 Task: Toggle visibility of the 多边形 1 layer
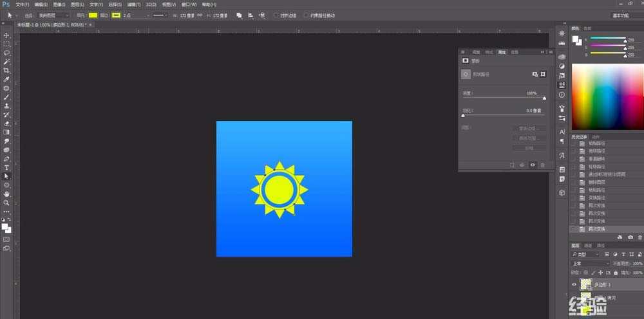tap(574, 284)
